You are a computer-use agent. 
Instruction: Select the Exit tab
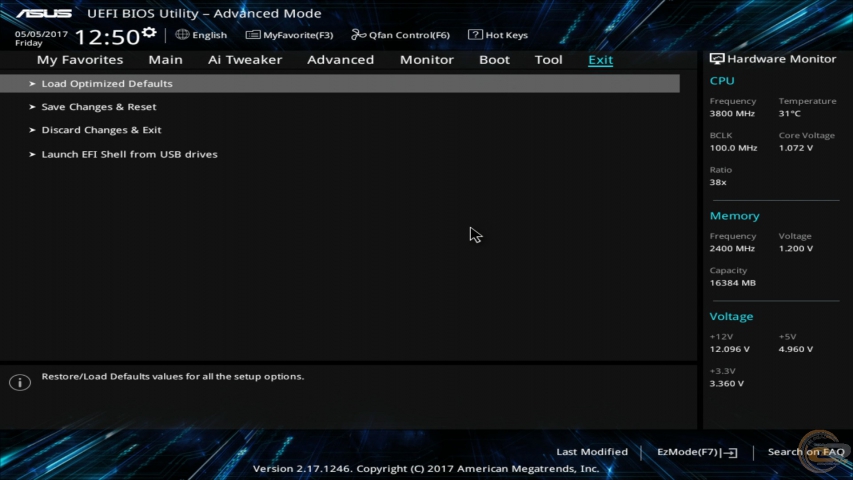601,60
